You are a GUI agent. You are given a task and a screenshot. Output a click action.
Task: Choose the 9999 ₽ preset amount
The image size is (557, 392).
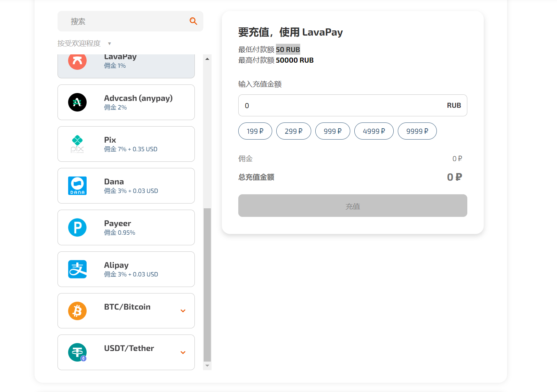point(417,131)
